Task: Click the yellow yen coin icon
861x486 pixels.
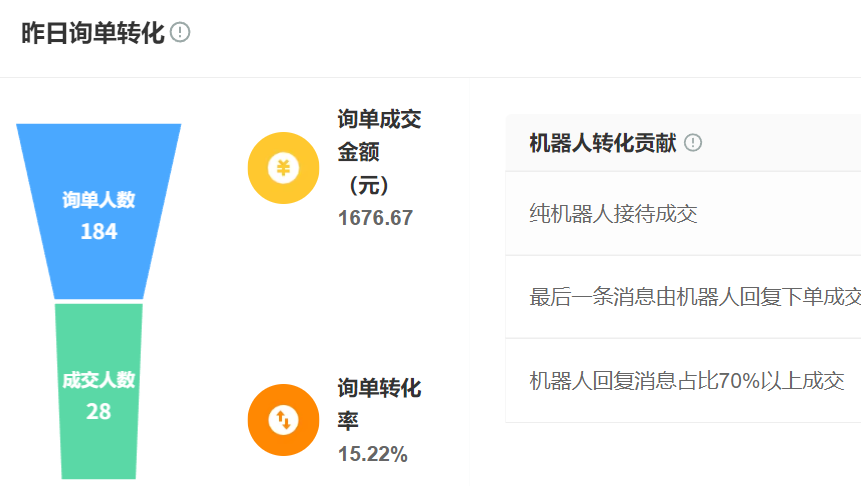Action: [x=283, y=168]
